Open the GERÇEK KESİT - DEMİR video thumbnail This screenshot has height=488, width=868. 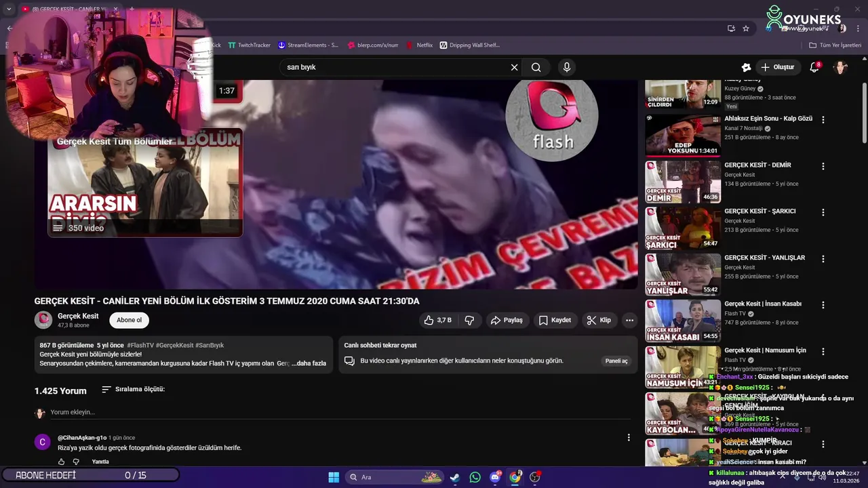(683, 182)
